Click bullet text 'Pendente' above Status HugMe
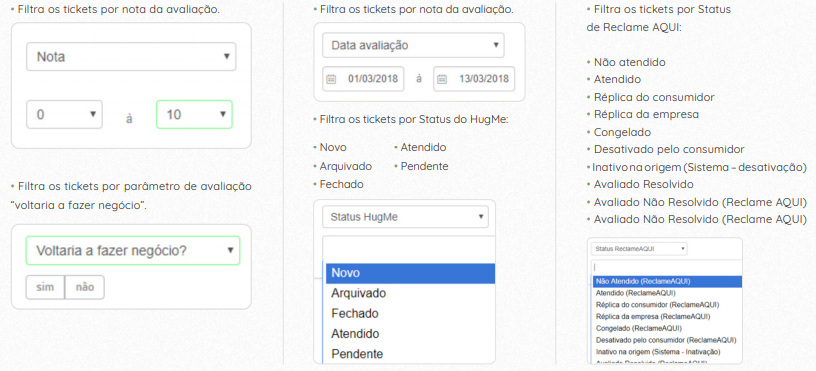 (424, 166)
